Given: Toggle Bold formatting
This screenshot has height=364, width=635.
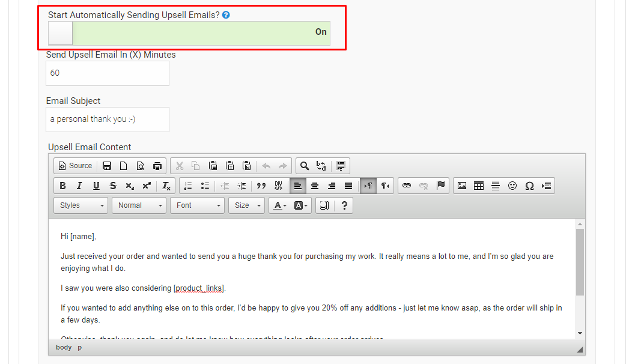Looking at the screenshot, I should click(x=62, y=186).
